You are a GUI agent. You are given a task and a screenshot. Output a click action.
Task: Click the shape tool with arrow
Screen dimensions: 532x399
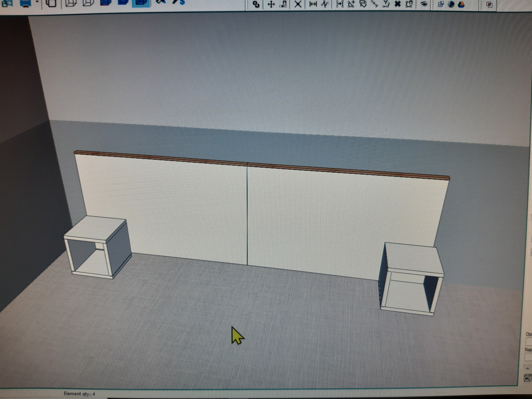363,4
